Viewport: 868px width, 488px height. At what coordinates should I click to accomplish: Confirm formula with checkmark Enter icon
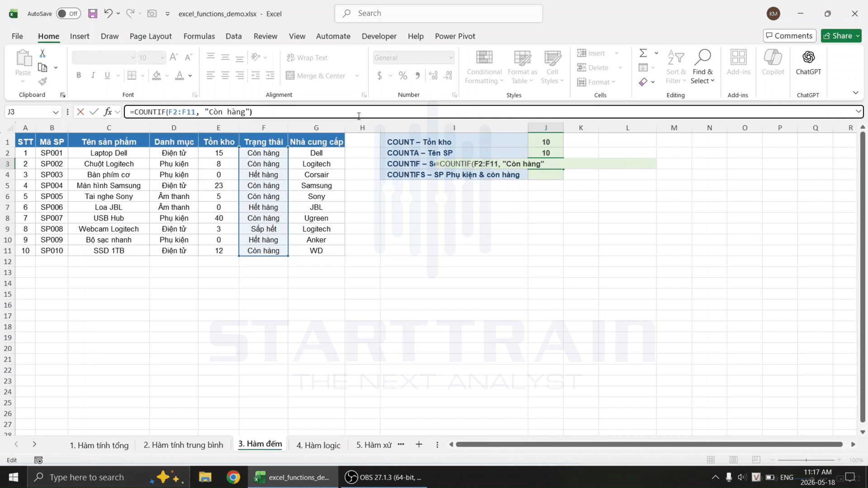pos(94,112)
